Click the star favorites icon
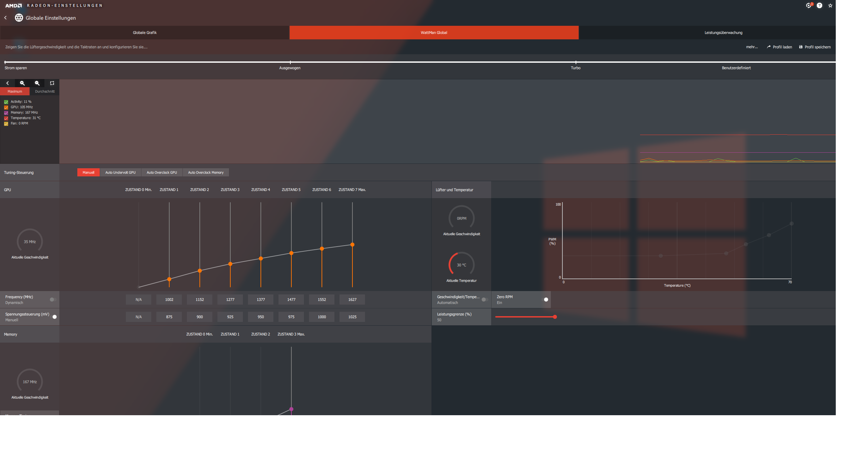This screenshot has width=868, height=461. [830, 5]
